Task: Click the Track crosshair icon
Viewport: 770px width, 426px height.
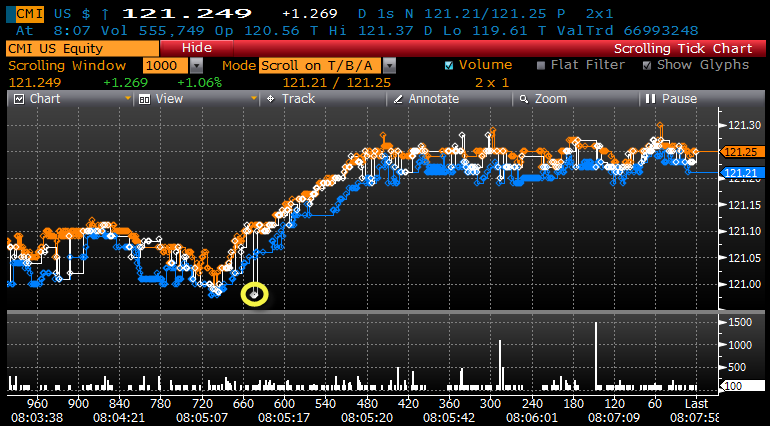Action: coord(271,99)
